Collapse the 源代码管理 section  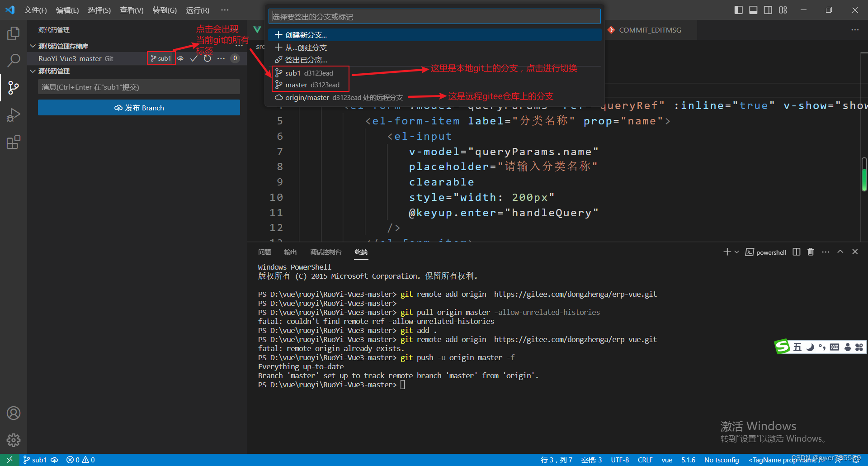pos(33,71)
